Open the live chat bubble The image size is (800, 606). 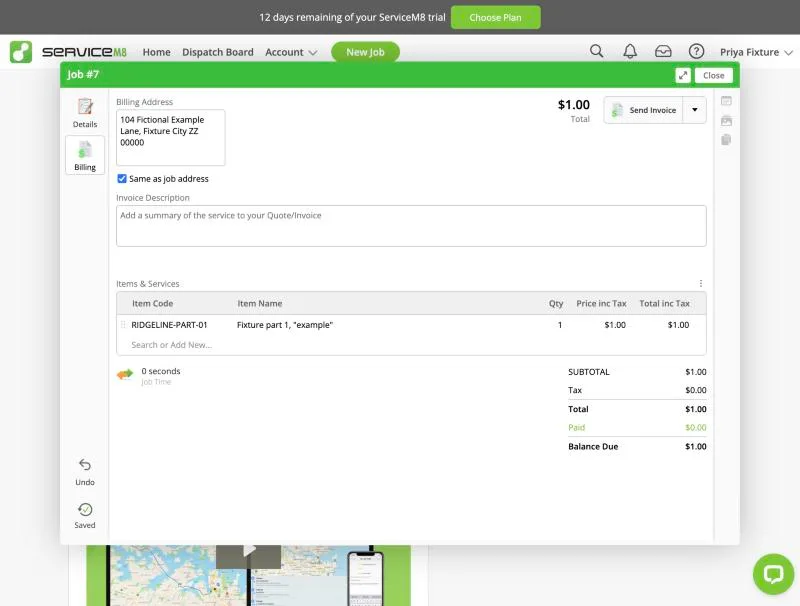pyautogui.click(x=773, y=574)
